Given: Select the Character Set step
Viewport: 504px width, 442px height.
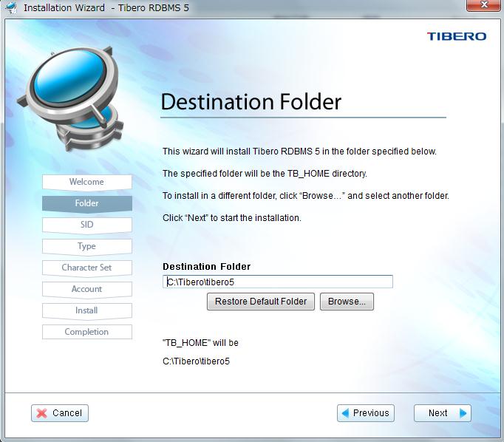Looking at the screenshot, I should click(86, 268).
